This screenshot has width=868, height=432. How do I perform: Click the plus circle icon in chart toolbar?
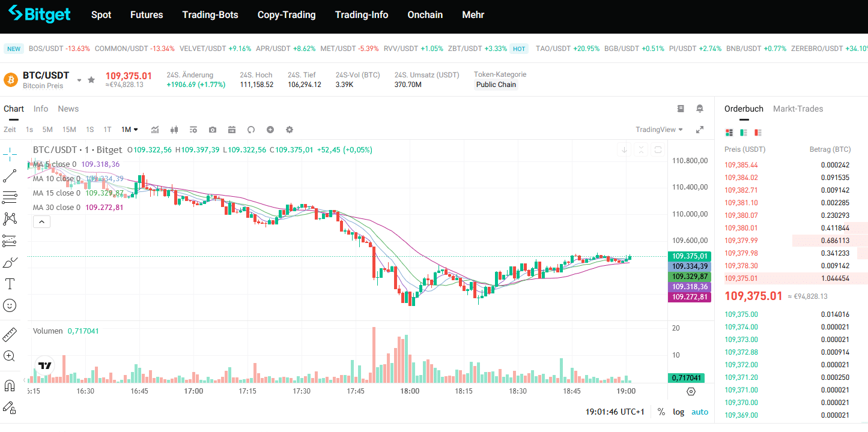(270, 130)
